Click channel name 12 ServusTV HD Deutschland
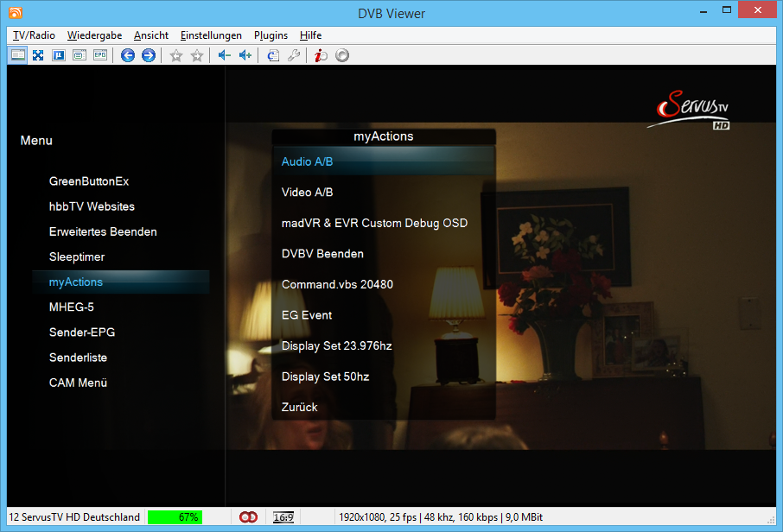This screenshot has height=532, width=783. point(74,517)
